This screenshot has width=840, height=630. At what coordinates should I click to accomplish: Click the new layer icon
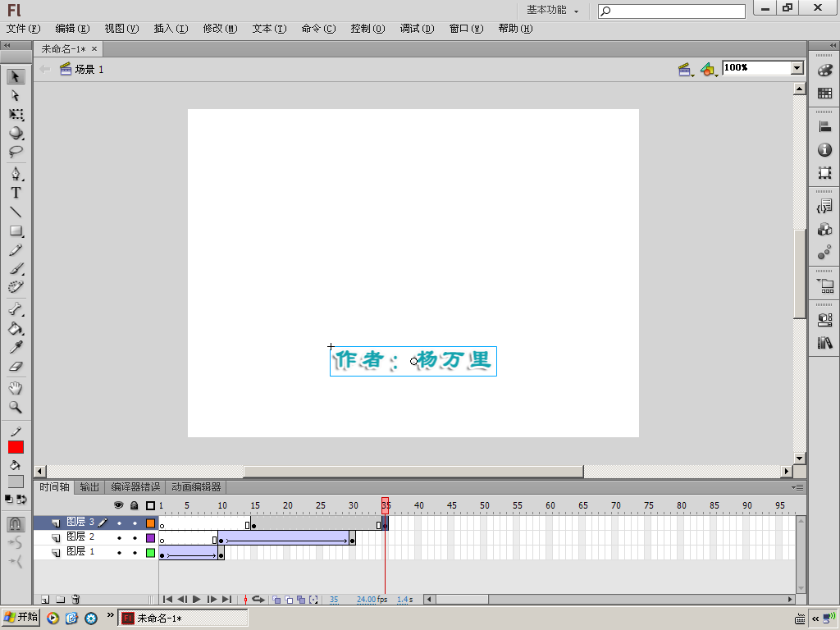click(x=46, y=600)
